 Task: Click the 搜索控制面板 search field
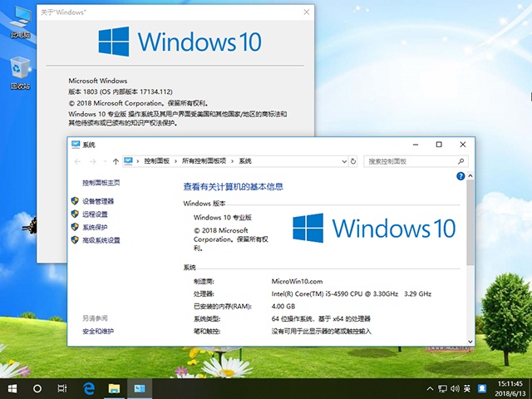point(416,161)
